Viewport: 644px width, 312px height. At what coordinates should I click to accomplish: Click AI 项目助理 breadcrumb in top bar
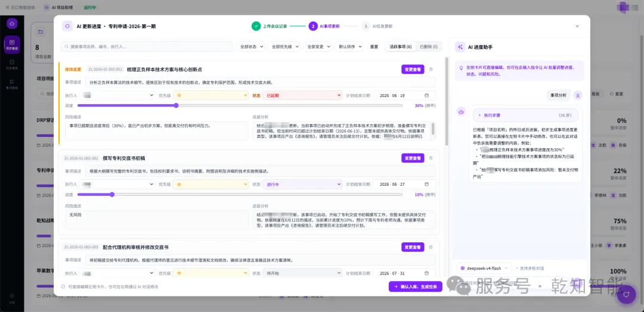point(58,7)
